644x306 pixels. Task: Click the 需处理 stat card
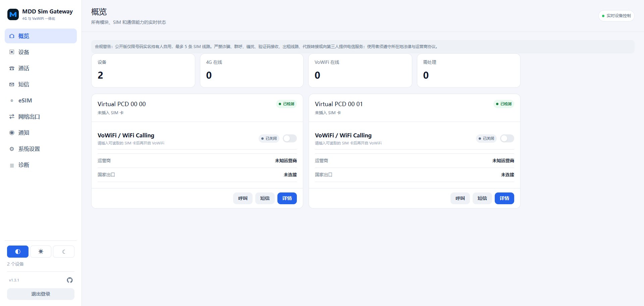[x=469, y=71]
